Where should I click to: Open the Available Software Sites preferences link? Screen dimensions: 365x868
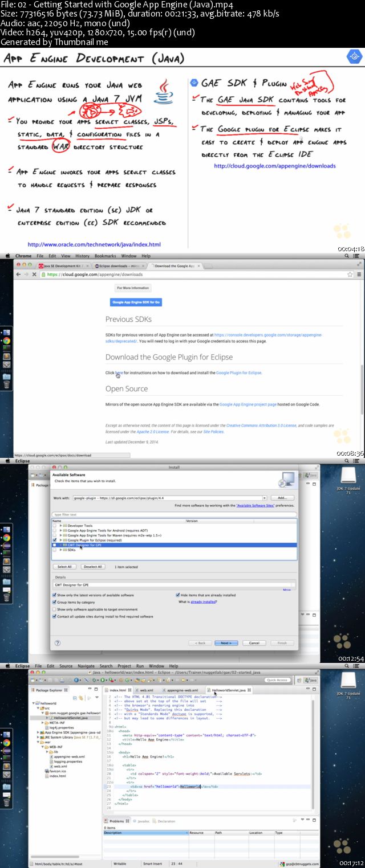[x=255, y=505]
